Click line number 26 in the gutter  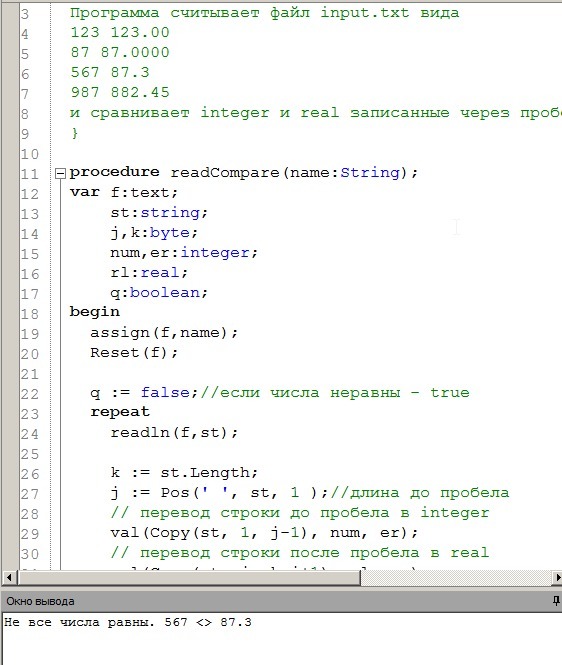(x=29, y=474)
